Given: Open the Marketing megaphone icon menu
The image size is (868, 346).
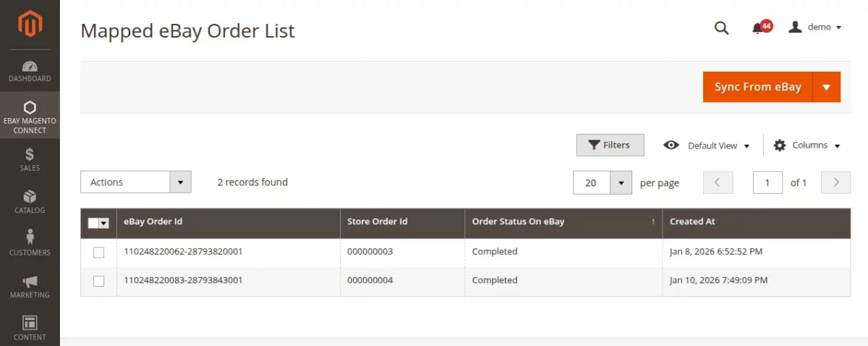Looking at the screenshot, I should click(30, 286).
